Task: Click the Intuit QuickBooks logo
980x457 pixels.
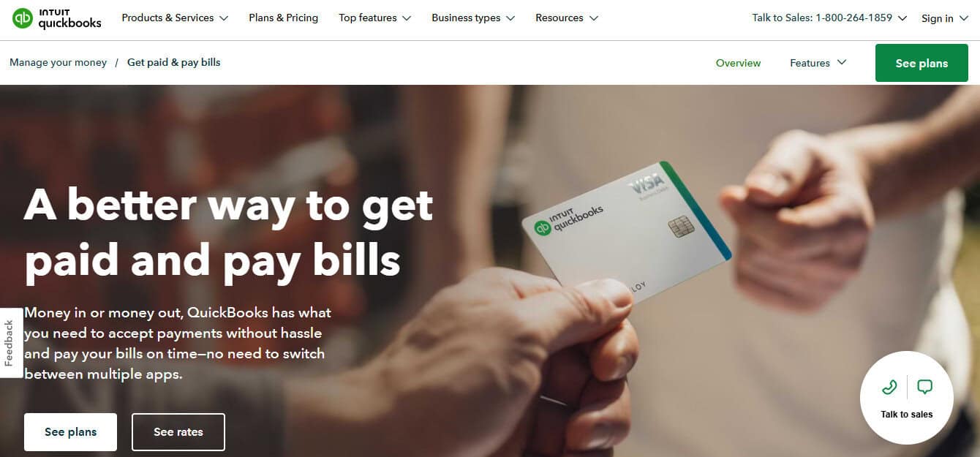Action: coord(57,18)
